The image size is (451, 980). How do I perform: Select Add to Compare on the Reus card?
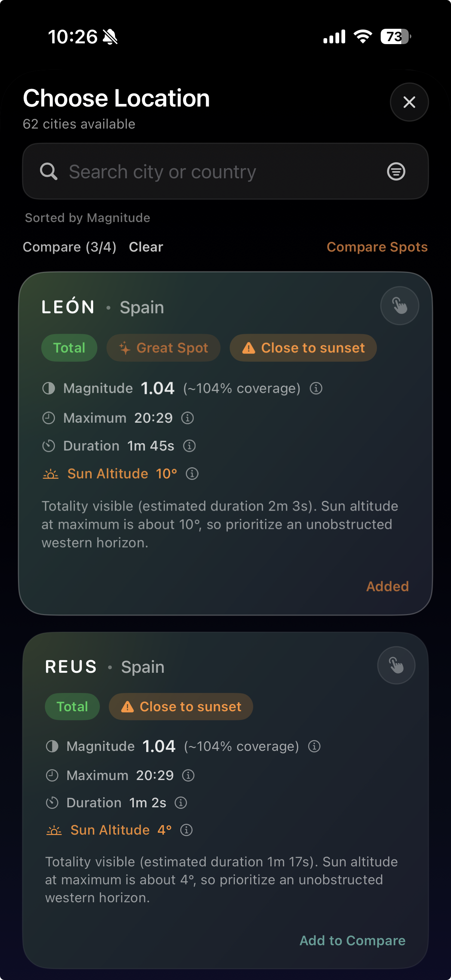pos(352,940)
